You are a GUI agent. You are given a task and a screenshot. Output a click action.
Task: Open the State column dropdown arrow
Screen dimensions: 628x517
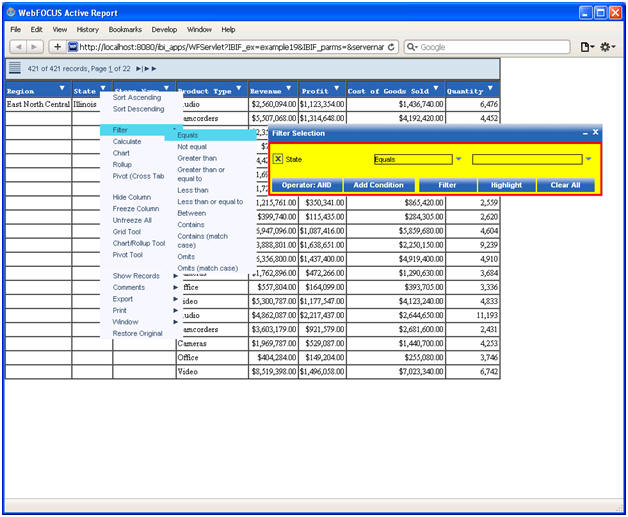pos(103,88)
